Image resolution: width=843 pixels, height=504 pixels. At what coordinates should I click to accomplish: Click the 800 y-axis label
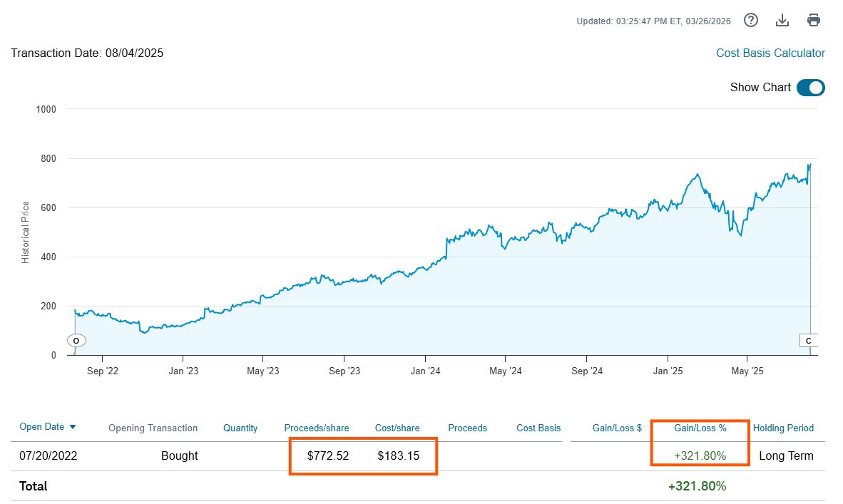48,158
